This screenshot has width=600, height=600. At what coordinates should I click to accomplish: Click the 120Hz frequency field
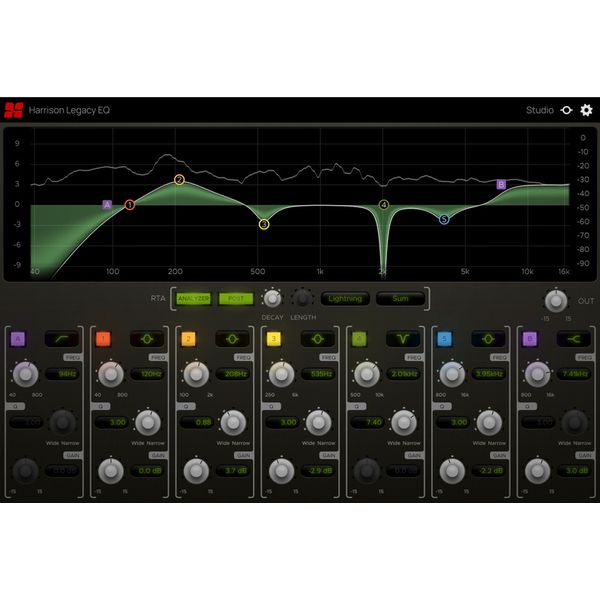[148, 374]
